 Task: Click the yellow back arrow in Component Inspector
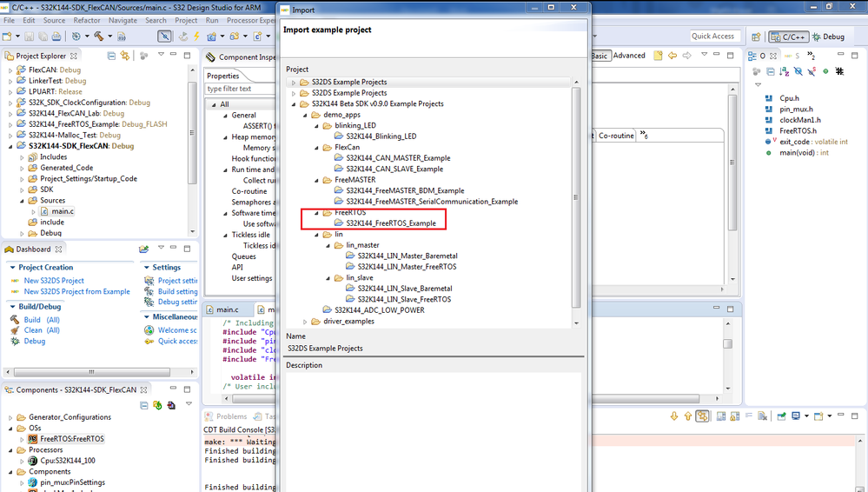672,56
